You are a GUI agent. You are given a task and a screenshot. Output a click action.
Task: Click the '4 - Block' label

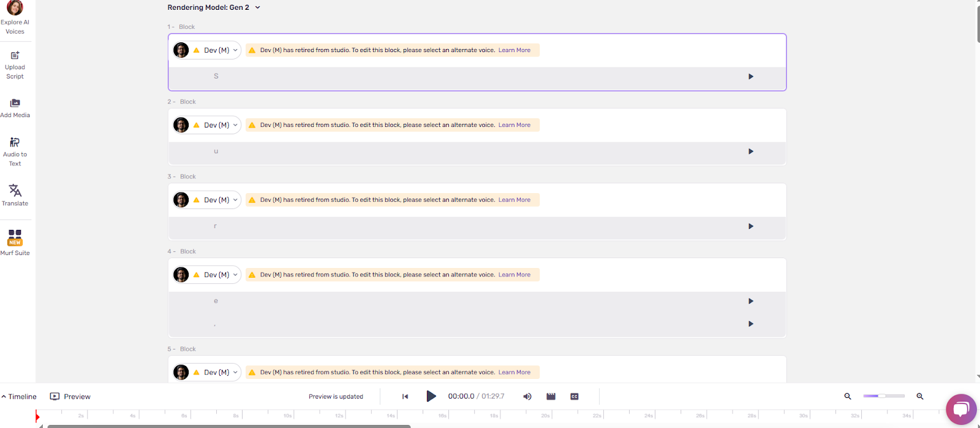(x=182, y=251)
